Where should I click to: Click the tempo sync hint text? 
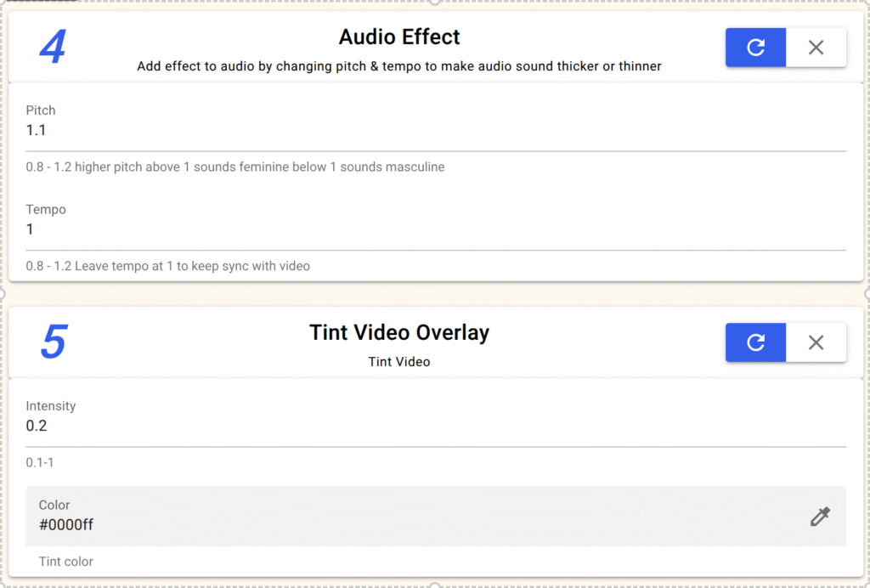(168, 266)
